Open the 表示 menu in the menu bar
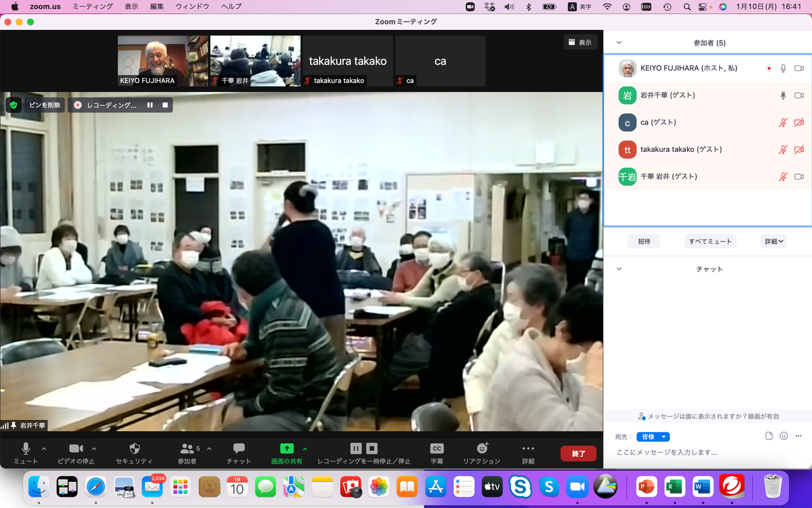Viewport: 812px width, 508px height. click(131, 6)
